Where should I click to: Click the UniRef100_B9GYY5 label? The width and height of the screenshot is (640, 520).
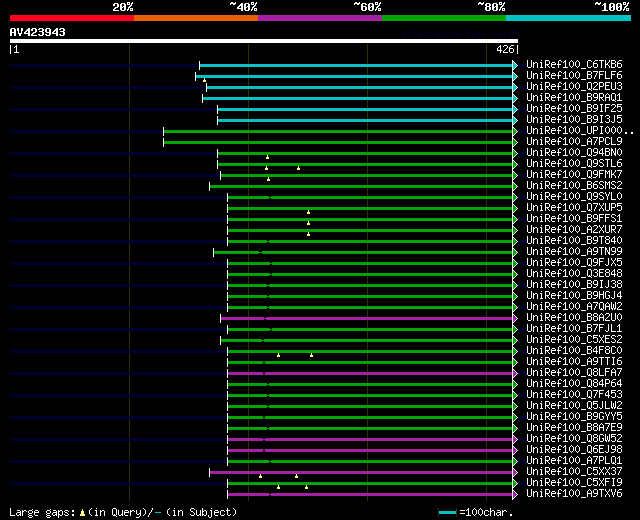[x=574, y=417]
